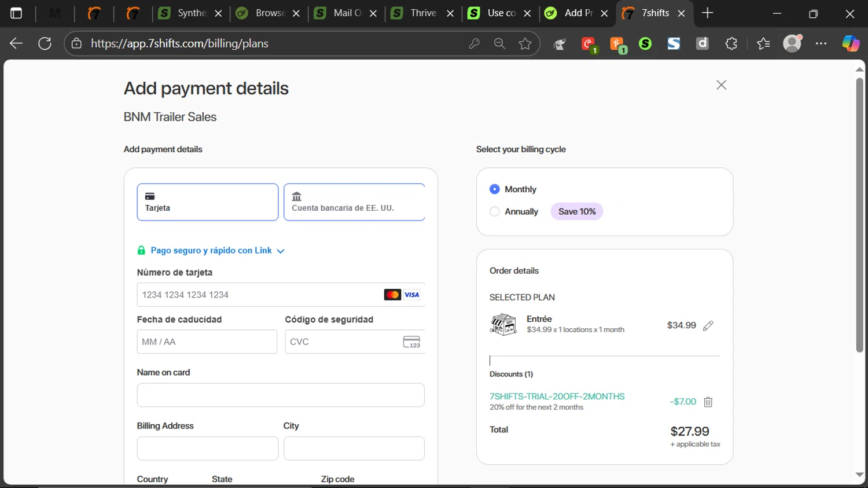This screenshot has height=488, width=868.
Task: Reload the page with refresh icon
Action: [x=45, y=43]
